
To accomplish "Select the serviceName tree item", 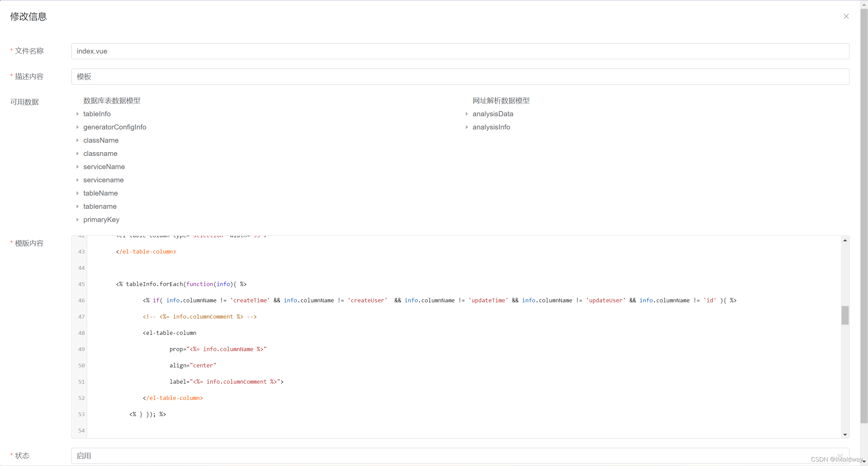I will (104, 167).
